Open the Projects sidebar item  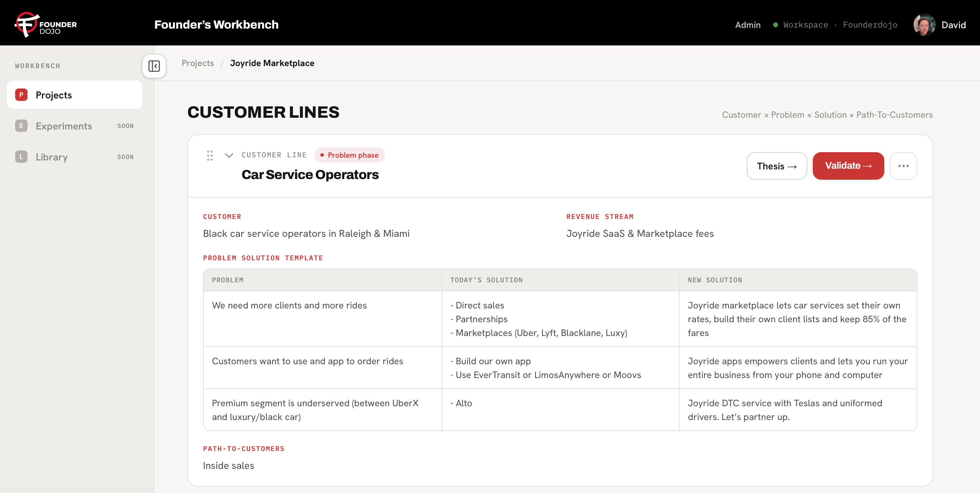coord(75,95)
